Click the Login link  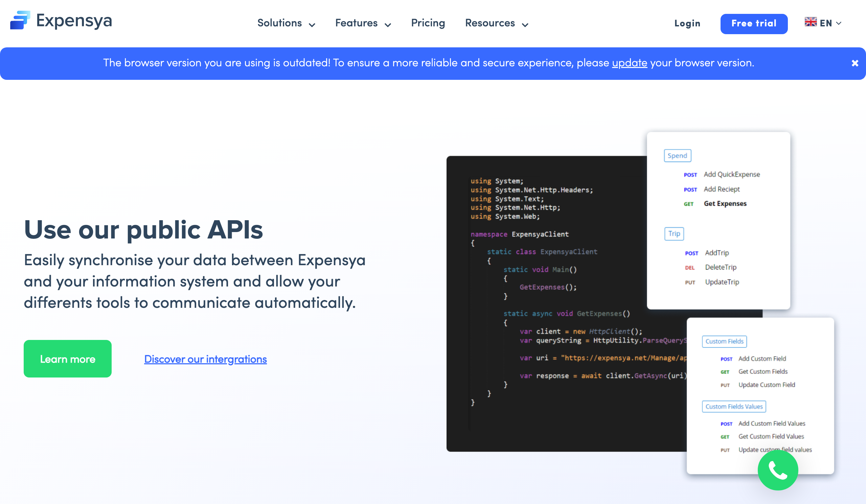687,23
